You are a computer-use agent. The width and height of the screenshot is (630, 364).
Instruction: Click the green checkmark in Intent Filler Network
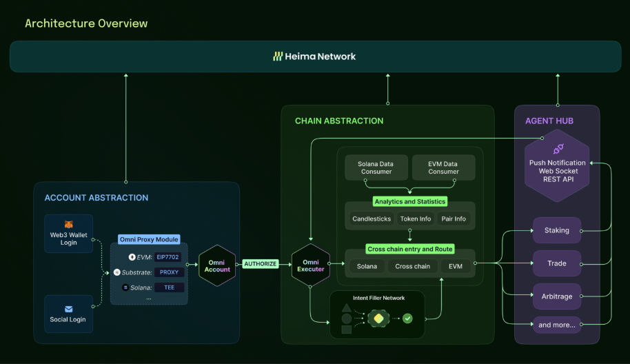[407, 318]
